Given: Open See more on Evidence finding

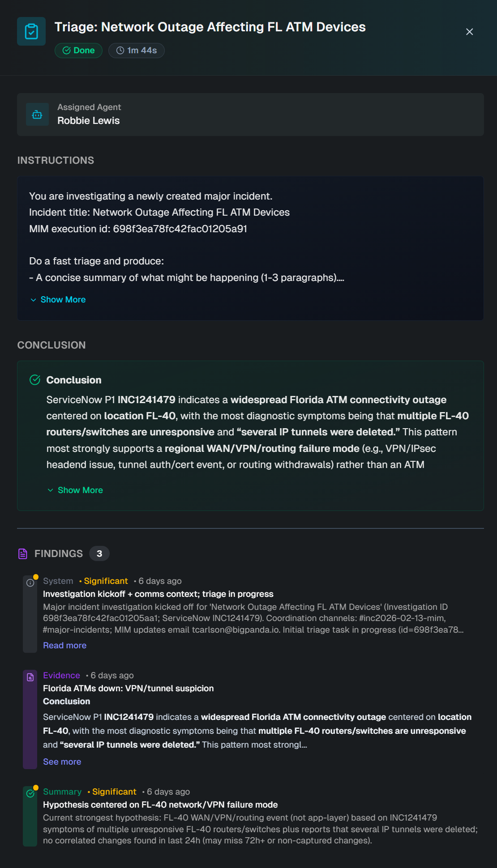Looking at the screenshot, I should point(62,762).
